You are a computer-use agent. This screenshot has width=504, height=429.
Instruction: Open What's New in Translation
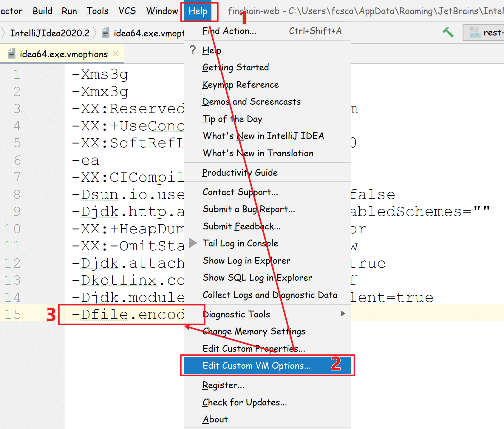pyautogui.click(x=268, y=153)
